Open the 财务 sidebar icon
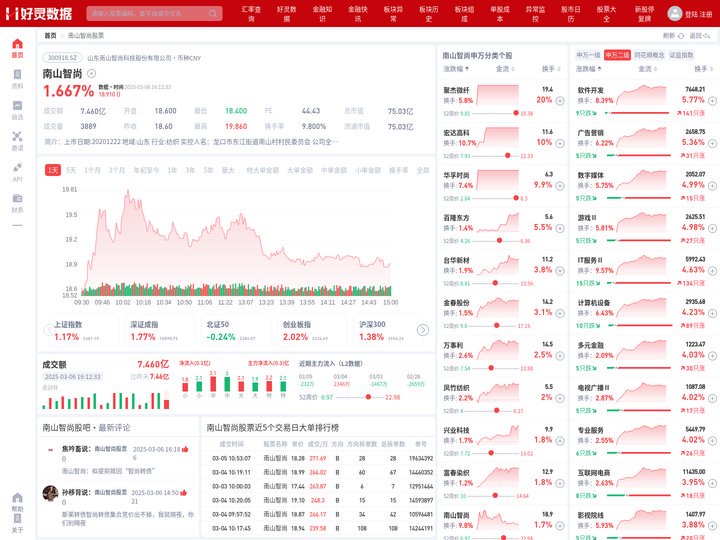The width and height of the screenshot is (720, 540). point(17,198)
